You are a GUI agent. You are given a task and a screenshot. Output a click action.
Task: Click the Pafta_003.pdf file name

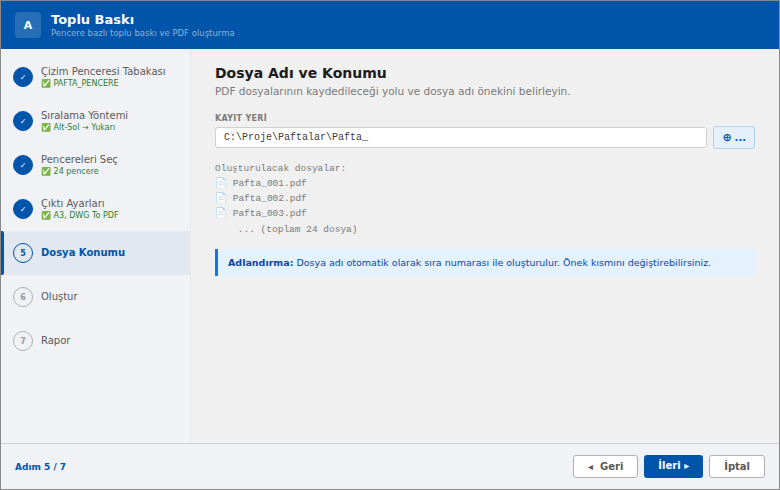click(269, 213)
